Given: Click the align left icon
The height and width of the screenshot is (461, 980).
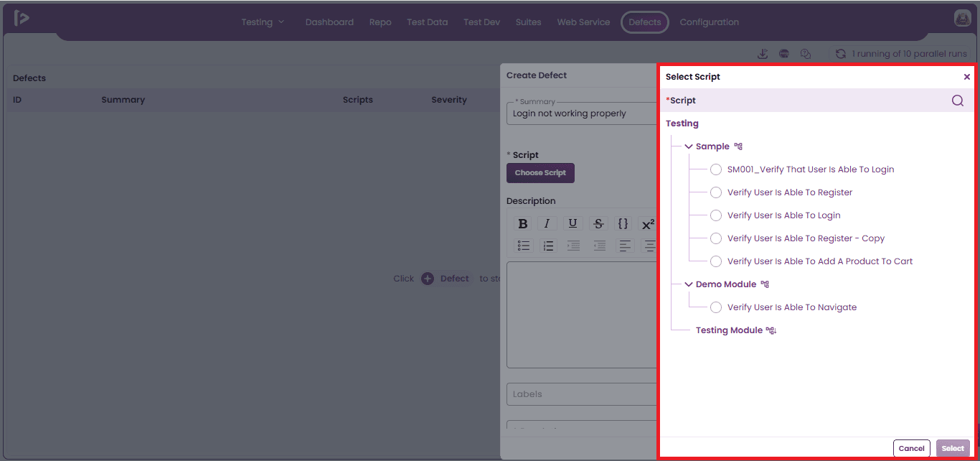Looking at the screenshot, I should [625, 246].
